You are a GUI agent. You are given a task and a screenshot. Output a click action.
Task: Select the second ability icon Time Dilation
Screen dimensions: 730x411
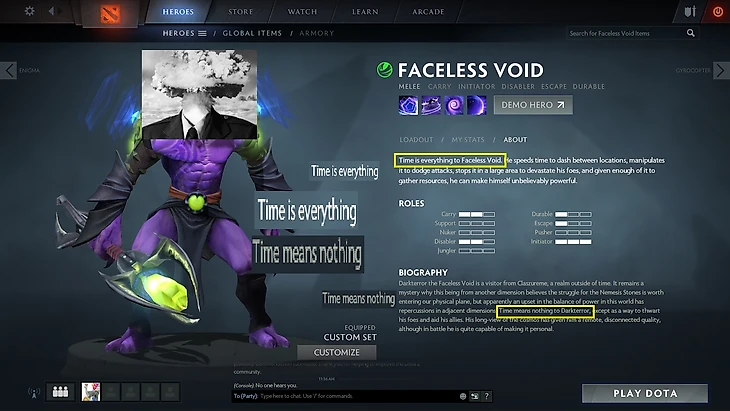pyautogui.click(x=431, y=105)
